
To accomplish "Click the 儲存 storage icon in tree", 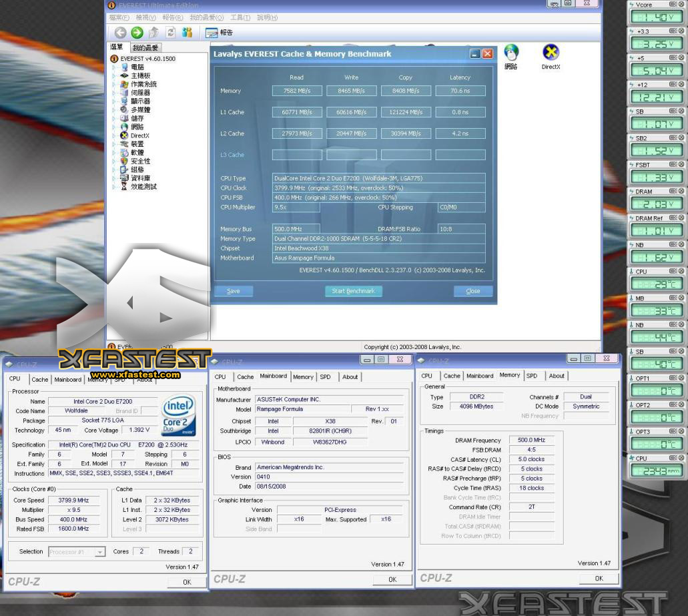I will click(x=125, y=119).
